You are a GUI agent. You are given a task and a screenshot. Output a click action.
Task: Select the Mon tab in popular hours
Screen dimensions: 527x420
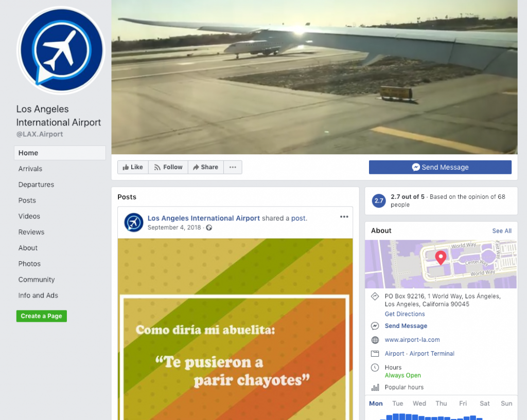point(376,404)
